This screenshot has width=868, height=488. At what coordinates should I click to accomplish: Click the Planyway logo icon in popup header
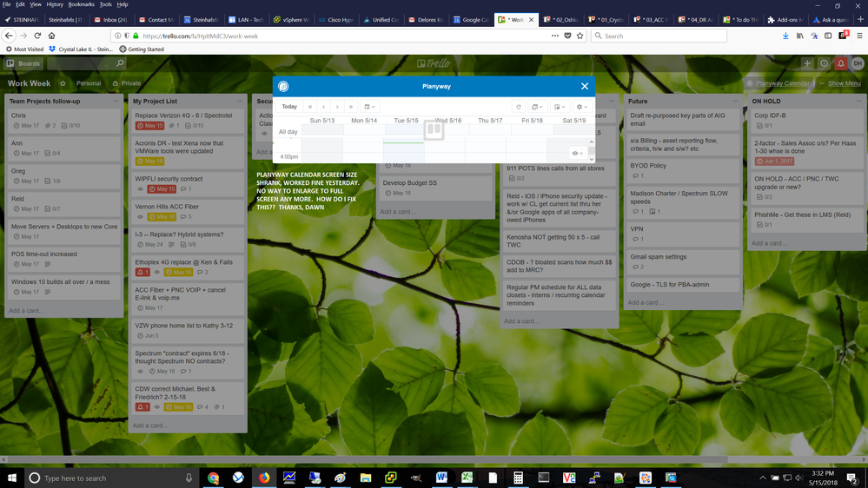283,86
